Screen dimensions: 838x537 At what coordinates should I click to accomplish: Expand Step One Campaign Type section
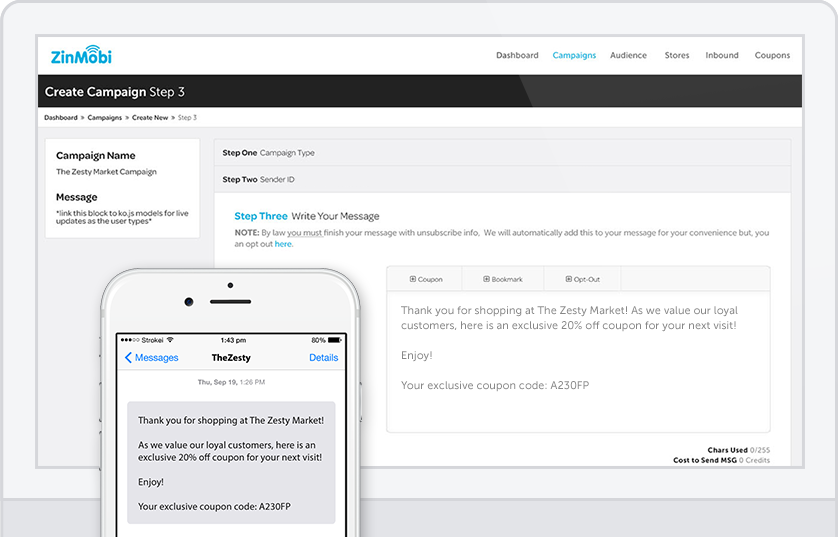click(x=502, y=153)
